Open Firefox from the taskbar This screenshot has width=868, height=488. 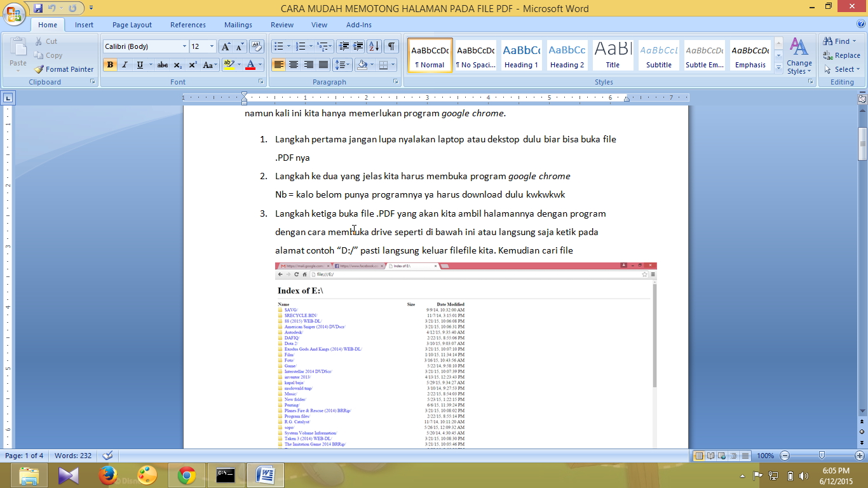(x=108, y=475)
